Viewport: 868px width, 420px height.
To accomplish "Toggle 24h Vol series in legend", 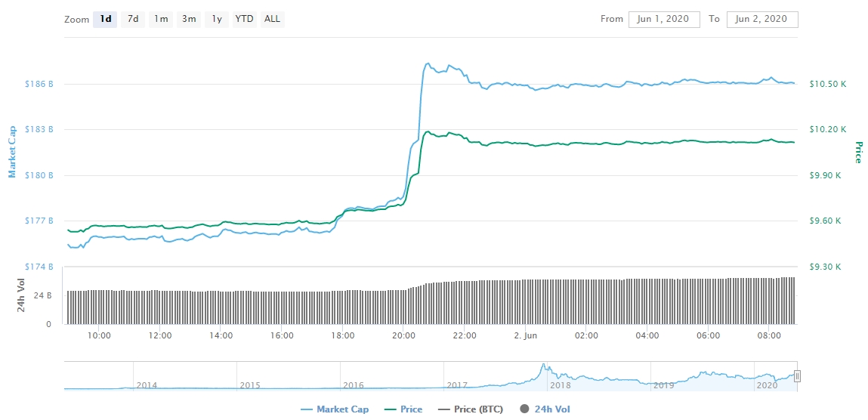I will tap(545, 409).
